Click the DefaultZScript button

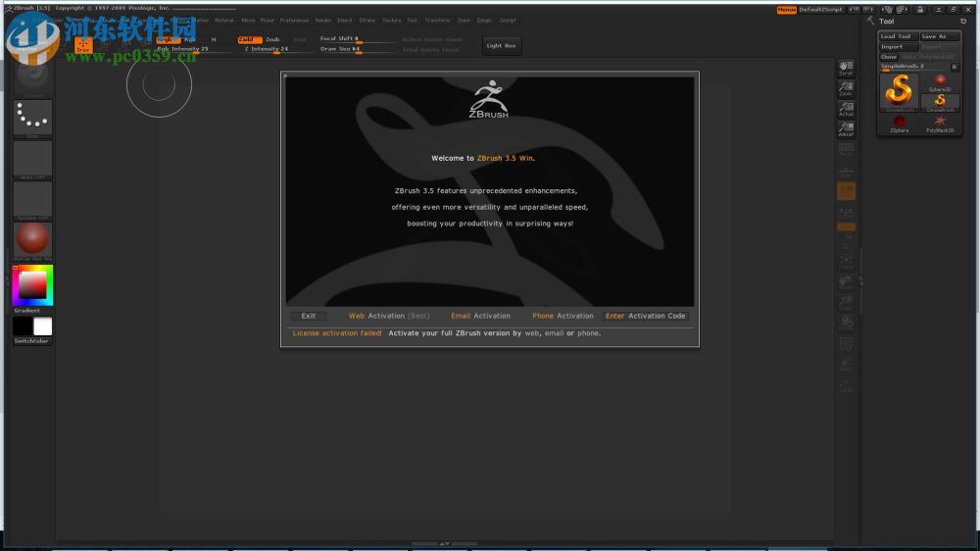tap(820, 10)
